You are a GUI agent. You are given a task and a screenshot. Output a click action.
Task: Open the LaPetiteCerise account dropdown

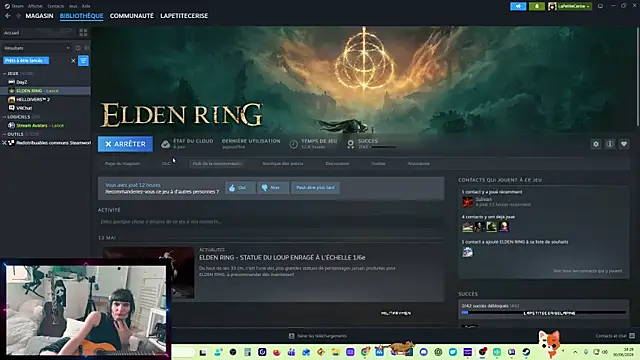(570, 6)
